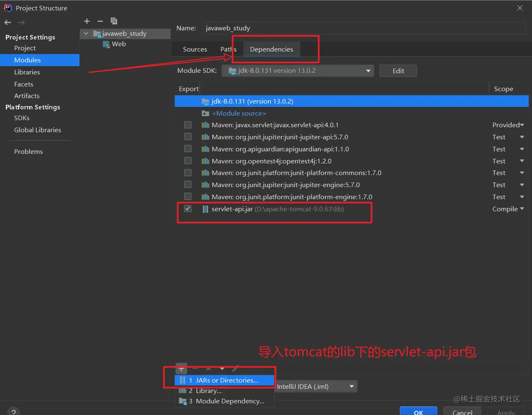Check export for junit-jupiter-api:5.7.0
The image size is (532, 415).
coord(188,137)
